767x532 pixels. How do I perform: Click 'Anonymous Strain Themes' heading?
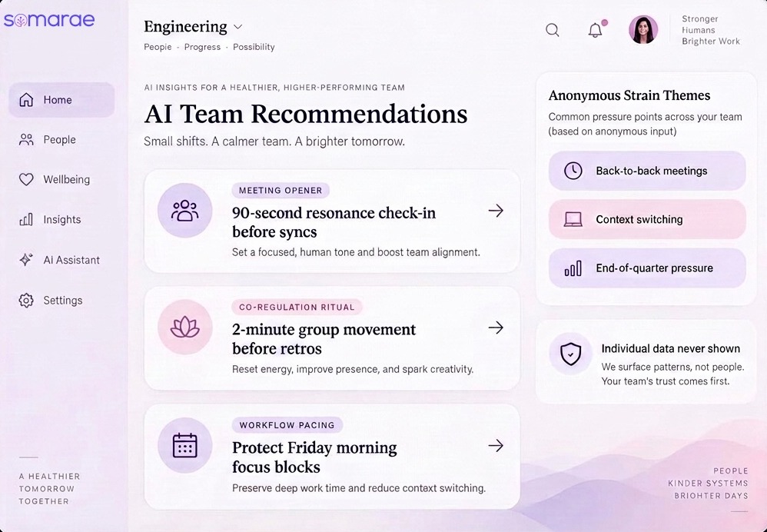pos(629,95)
